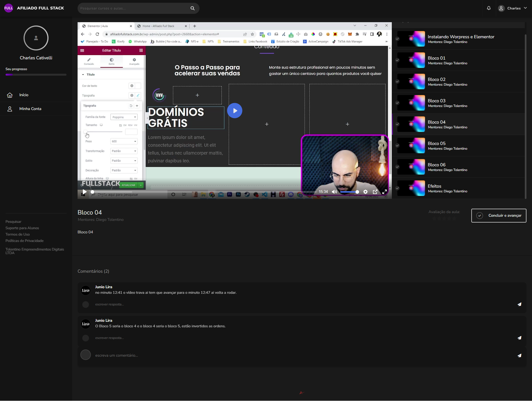Open Minha Conta page
This screenshot has height=401, width=532.
click(30, 109)
